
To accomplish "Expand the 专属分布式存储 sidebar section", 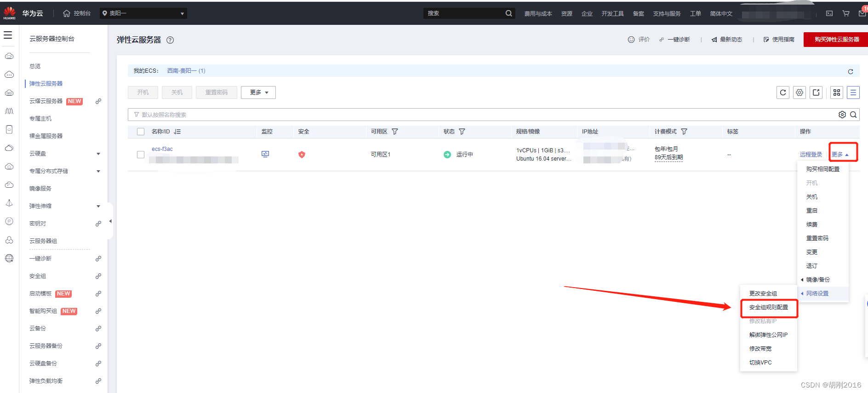I will point(98,171).
